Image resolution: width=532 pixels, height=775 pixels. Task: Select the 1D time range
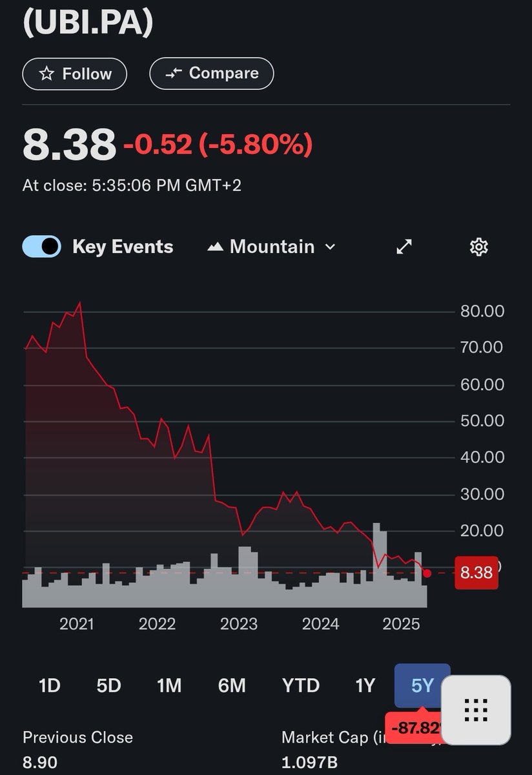tap(49, 685)
